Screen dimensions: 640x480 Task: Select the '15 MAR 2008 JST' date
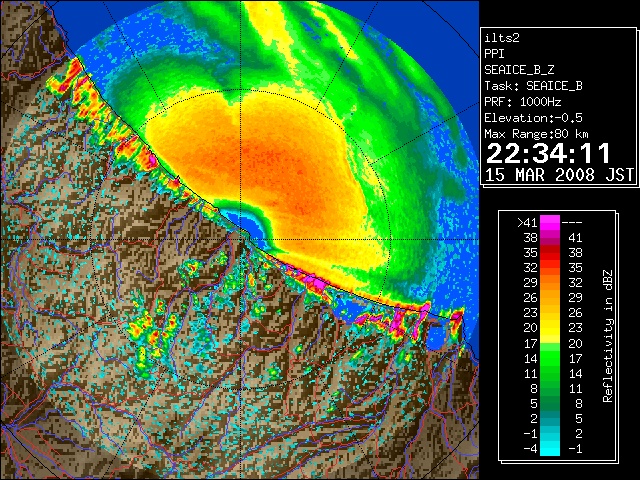point(559,175)
